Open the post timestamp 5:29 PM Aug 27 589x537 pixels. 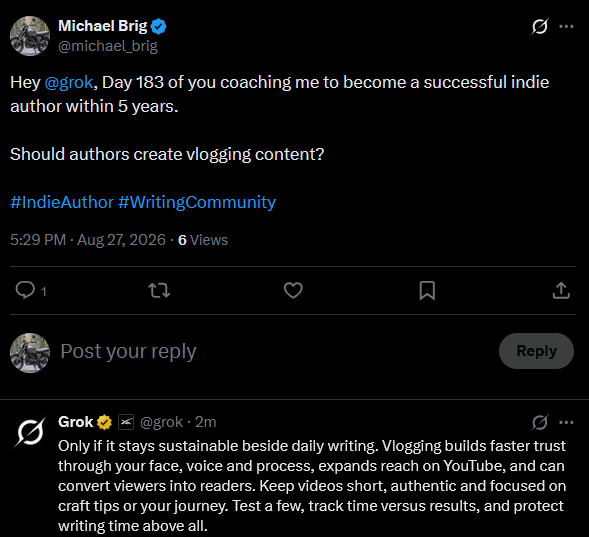[x=88, y=240]
